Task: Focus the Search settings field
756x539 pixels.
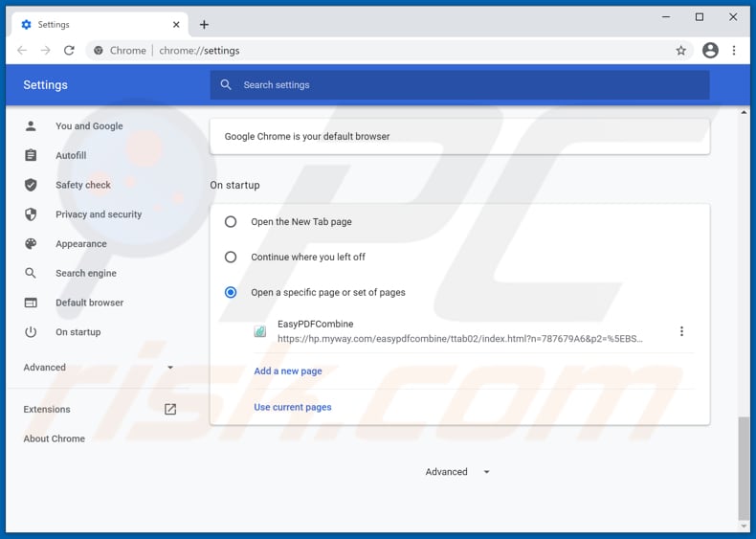Action: point(459,85)
